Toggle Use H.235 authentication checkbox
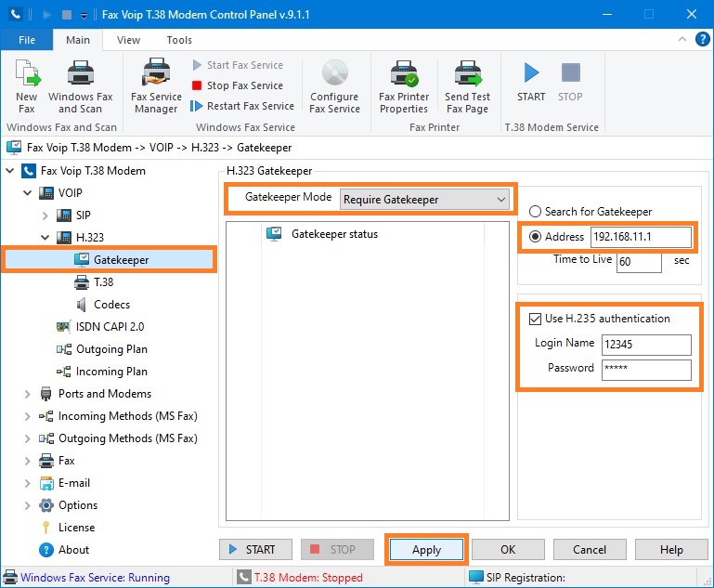Image resolution: width=714 pixels, height=588 pixels. point(535,319)
